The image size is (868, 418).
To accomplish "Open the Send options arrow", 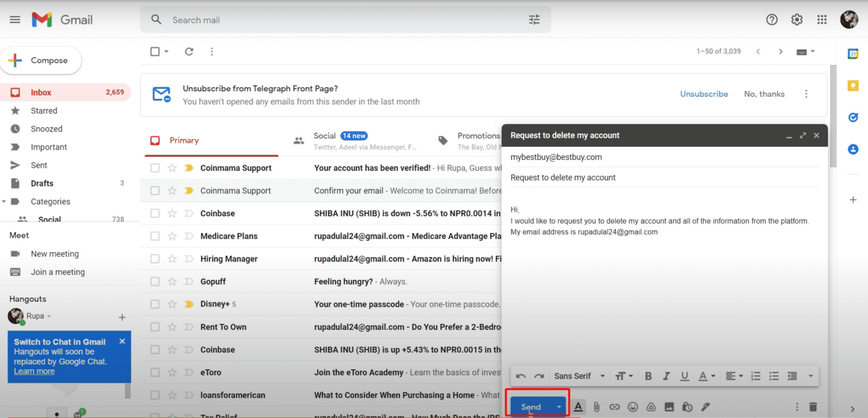I will coord(559,407).
